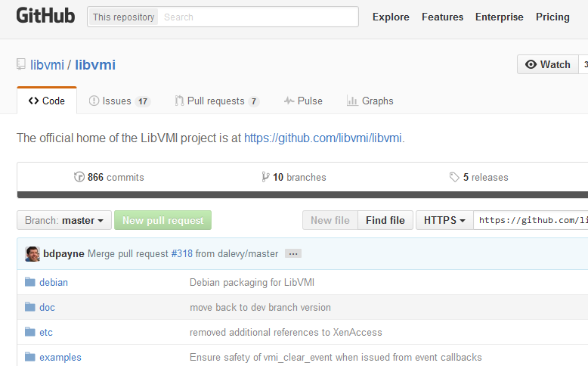Select the New file button
This screenshot has height=366, width=588.
[x=330, y=220]
